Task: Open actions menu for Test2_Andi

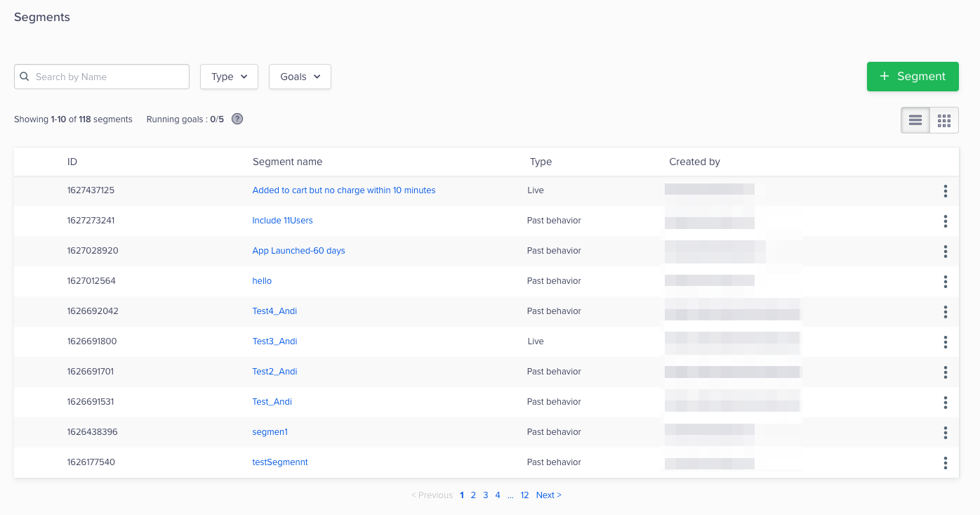Action: point(946,372)
